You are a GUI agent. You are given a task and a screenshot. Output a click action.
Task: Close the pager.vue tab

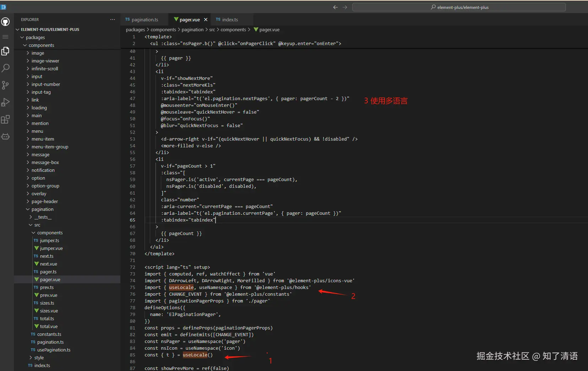tap(206, 20)
